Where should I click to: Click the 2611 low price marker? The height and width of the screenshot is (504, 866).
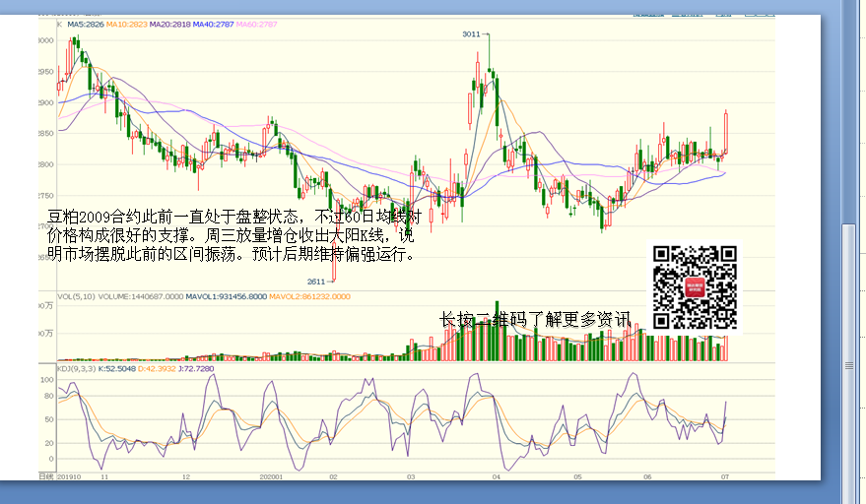[316, 281]
